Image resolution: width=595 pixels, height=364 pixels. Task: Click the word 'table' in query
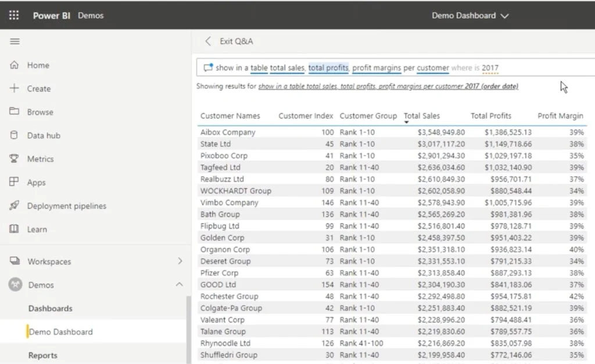pyautogui.click(x=259, y=68)
